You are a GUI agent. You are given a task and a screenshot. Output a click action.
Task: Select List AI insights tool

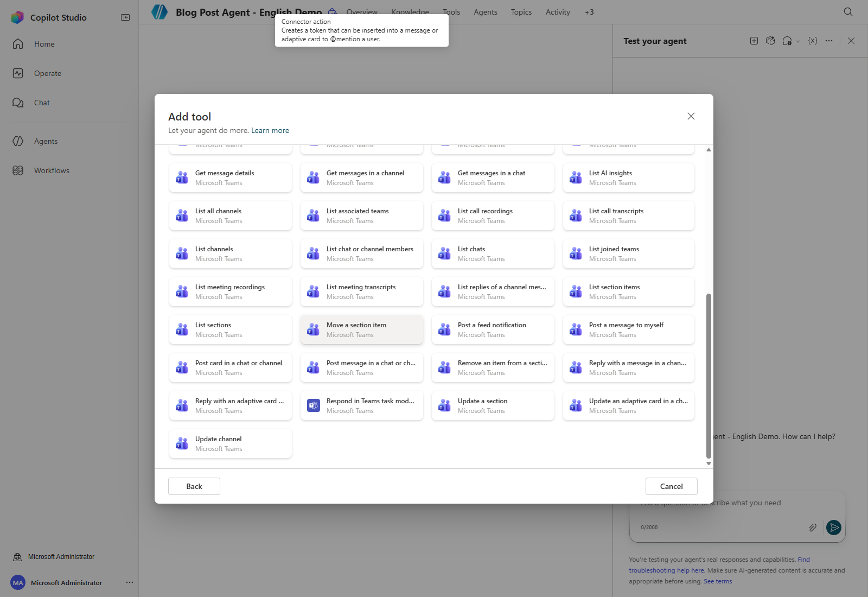(x=629, y=177)
